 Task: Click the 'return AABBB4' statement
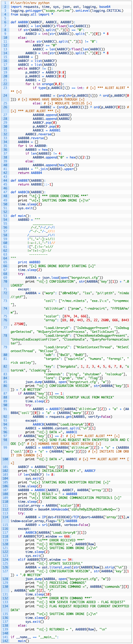[x=30, y=173]
